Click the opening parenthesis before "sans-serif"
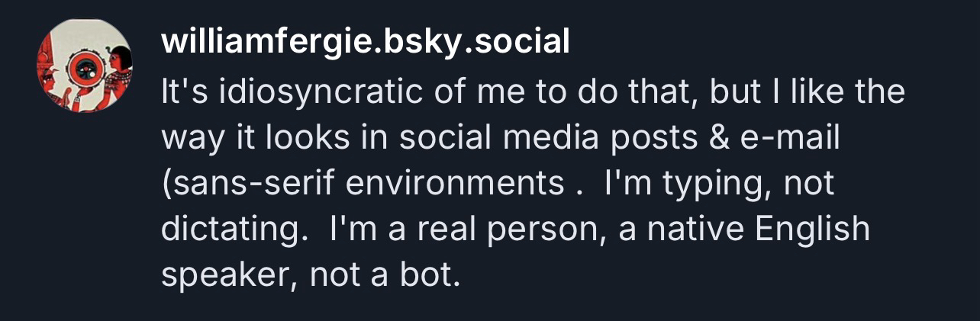980x321 pixels. pos(166,185)
